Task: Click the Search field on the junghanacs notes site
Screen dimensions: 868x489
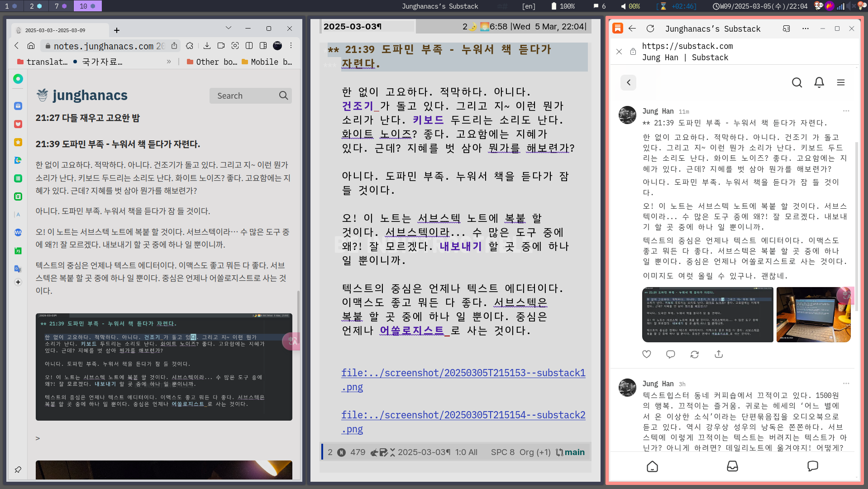Action: coord(244,96)
